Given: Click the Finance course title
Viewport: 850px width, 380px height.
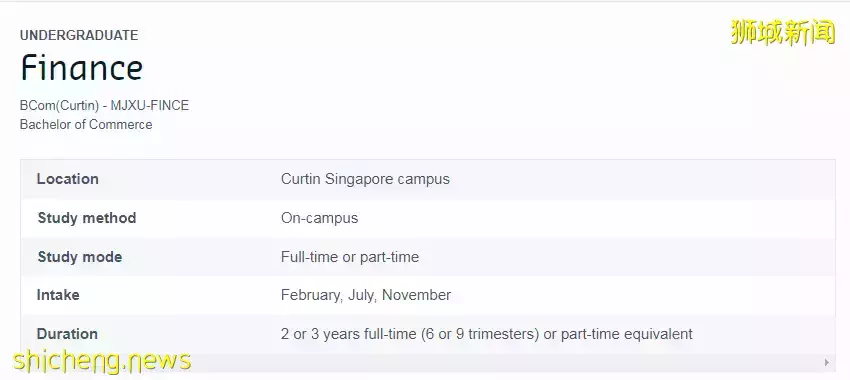Looking at the screenshot, I should pos(81,68).
